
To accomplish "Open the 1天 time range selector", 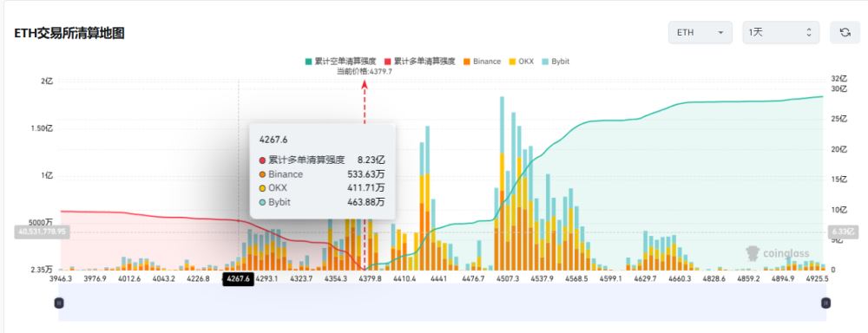I will click(x=780, y=33).
